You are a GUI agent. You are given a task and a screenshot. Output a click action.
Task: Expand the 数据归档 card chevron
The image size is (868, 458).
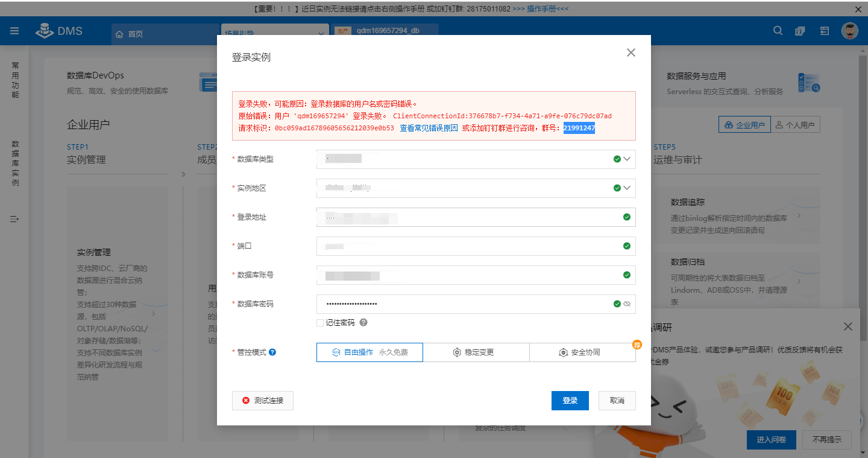pyautogui.click(x=799, y=282)
